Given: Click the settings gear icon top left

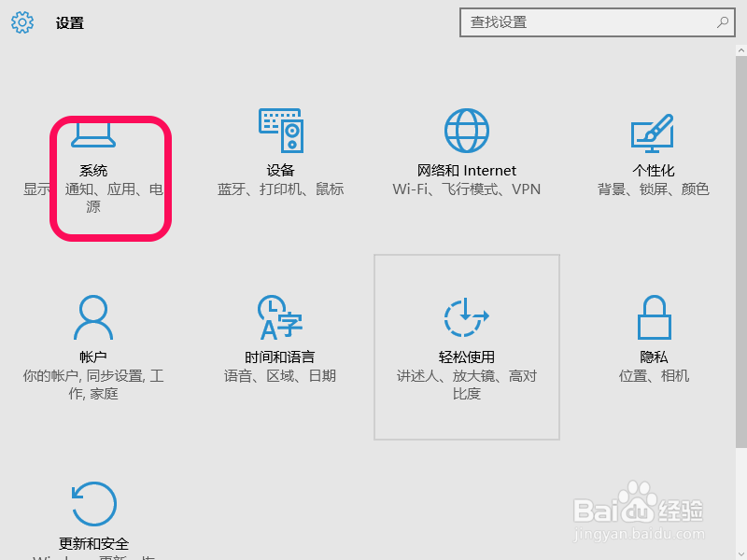Looking at the screenshot, I should click(x=21, y=22).
